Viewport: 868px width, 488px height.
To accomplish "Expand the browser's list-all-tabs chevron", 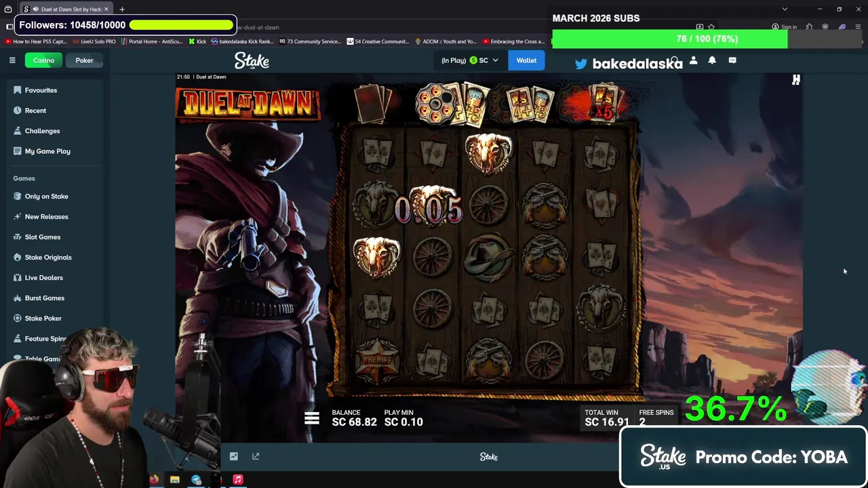I will [x=785, y=9].
